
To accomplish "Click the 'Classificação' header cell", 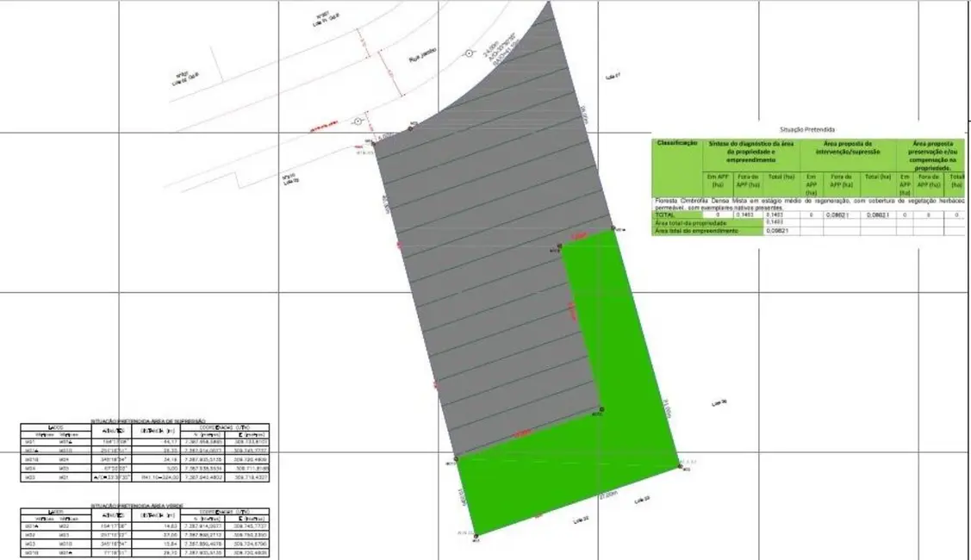I will (677, 143).
